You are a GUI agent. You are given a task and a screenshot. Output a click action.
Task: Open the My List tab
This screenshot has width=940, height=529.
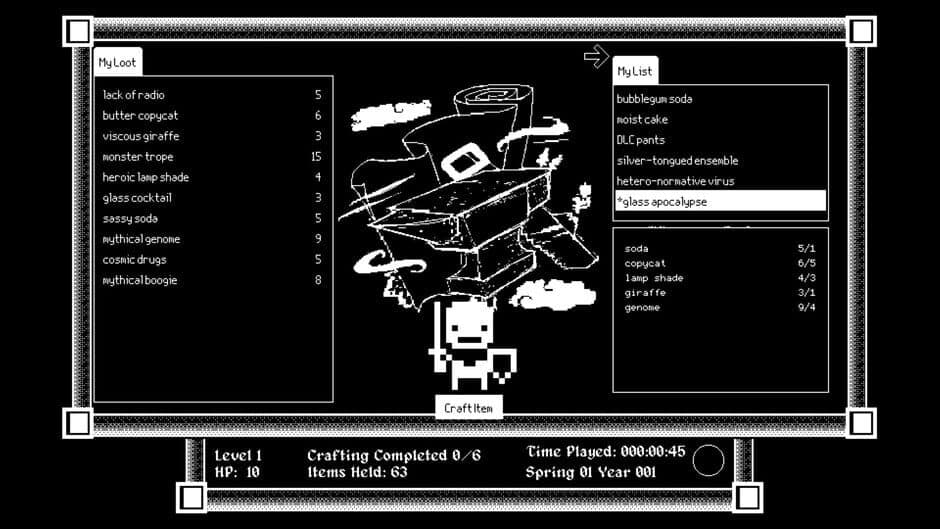click(635, 71)
